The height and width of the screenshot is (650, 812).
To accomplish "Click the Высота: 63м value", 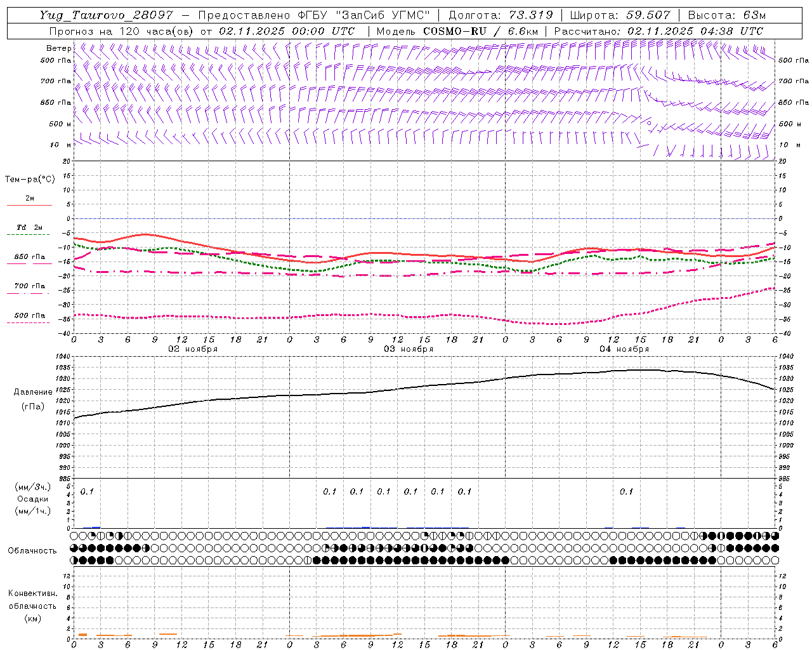I will 726,15.
